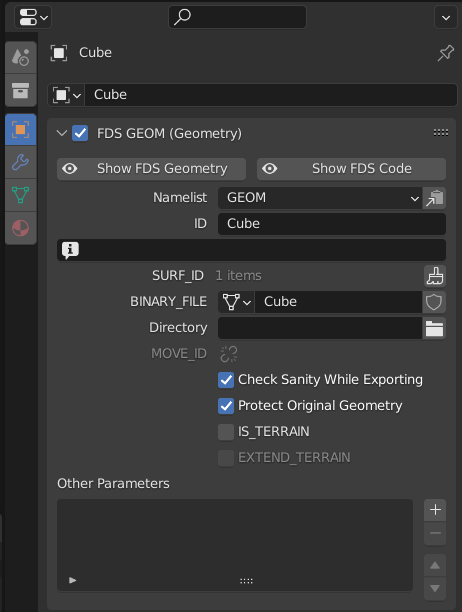
Task: Uncheck the FDS GEOM panel checkbox
Action: pos(80,133)
